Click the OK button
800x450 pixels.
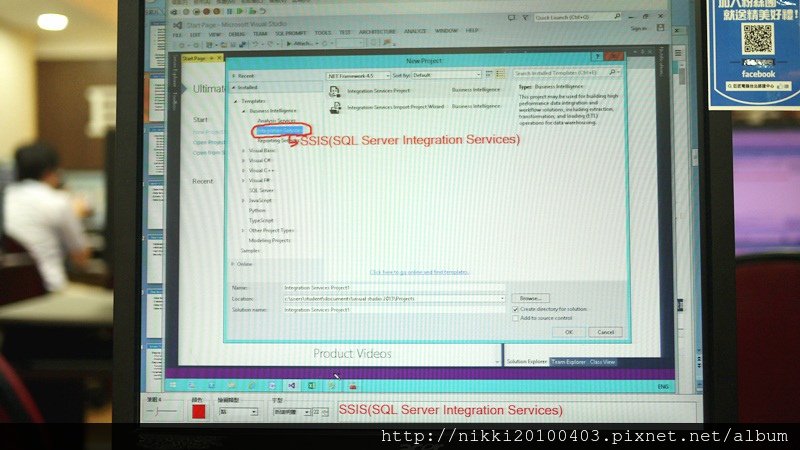(569, 332)
